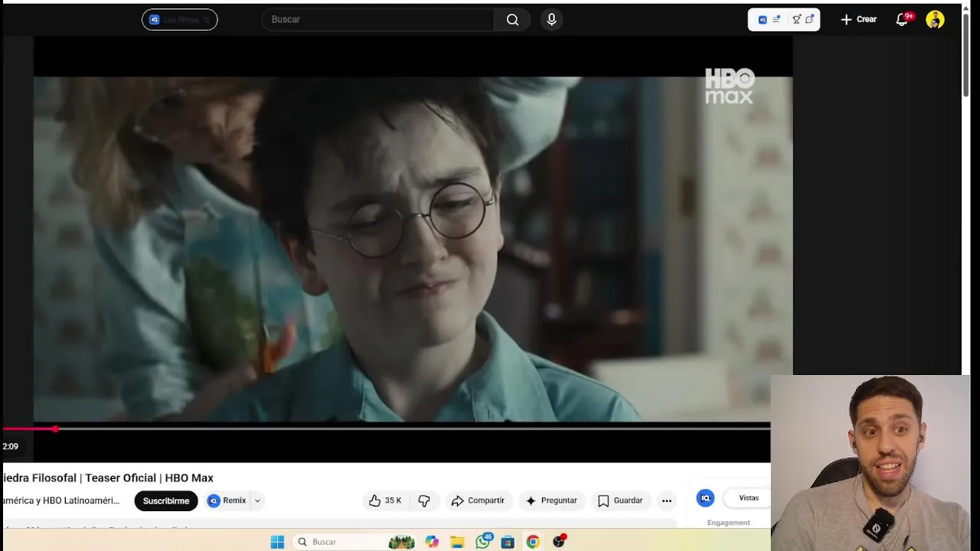This screenshot has width=980, height=551.
Task: Click the vidIQ round icon beside Vistas
Action: click(705, 498)
